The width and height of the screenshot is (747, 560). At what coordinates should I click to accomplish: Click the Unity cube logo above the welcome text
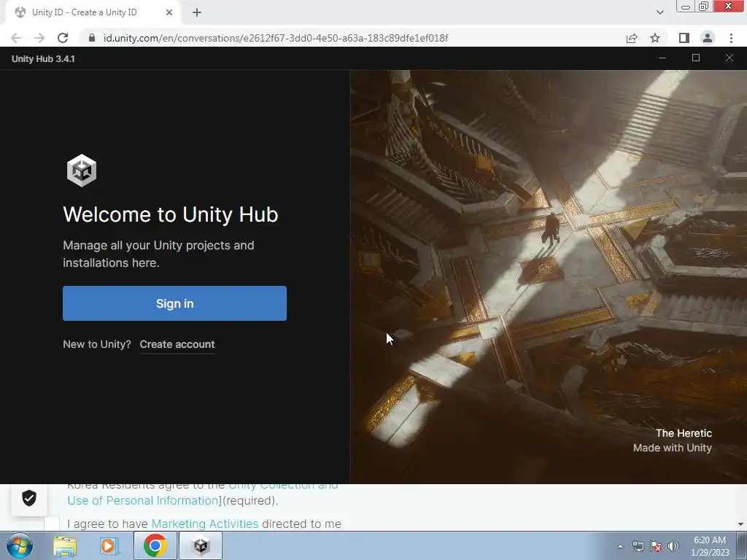point(82,171)
